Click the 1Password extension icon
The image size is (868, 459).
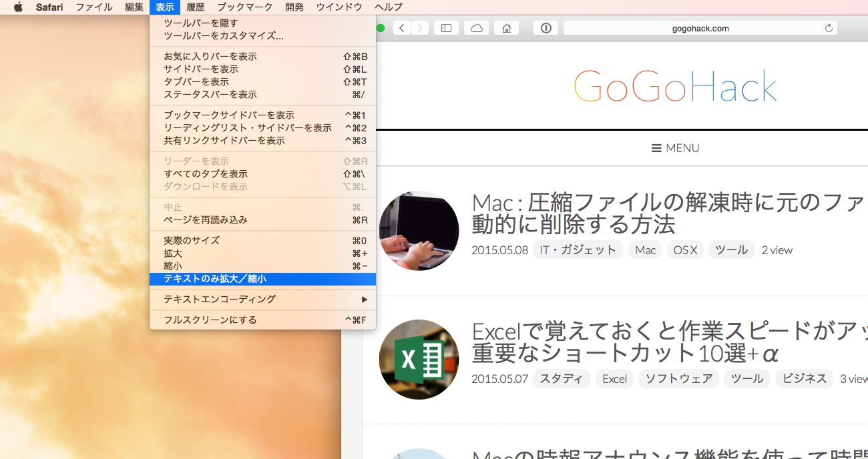tap(546, 28)
